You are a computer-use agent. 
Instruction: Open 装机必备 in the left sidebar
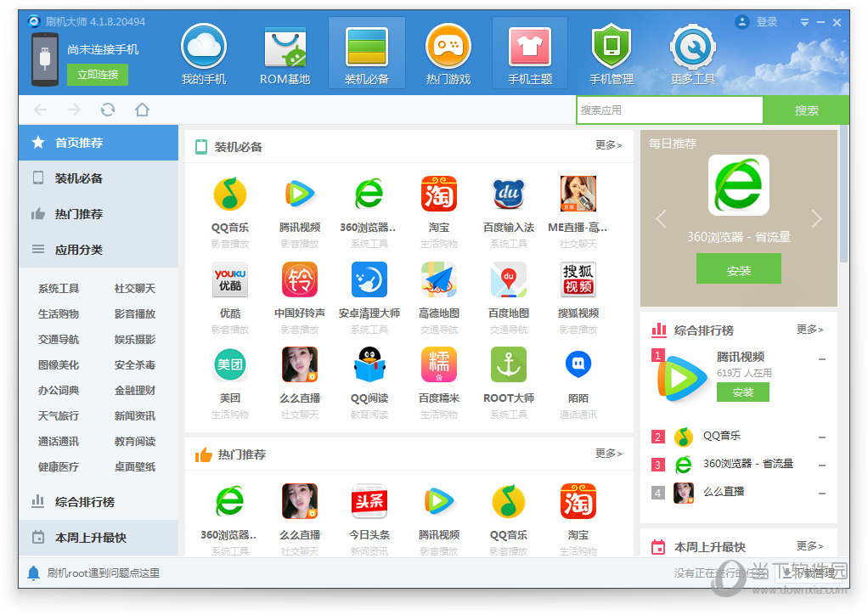[99, 178]
